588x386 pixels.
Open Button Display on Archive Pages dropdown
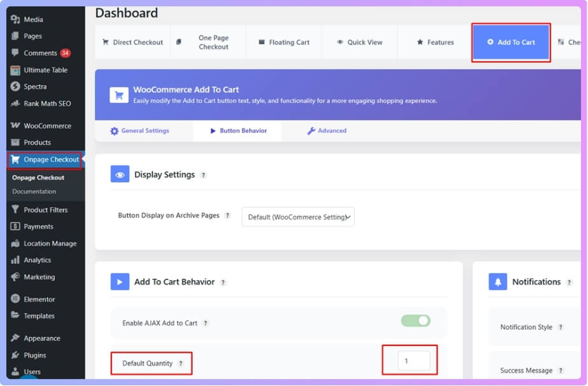[297, 217]
